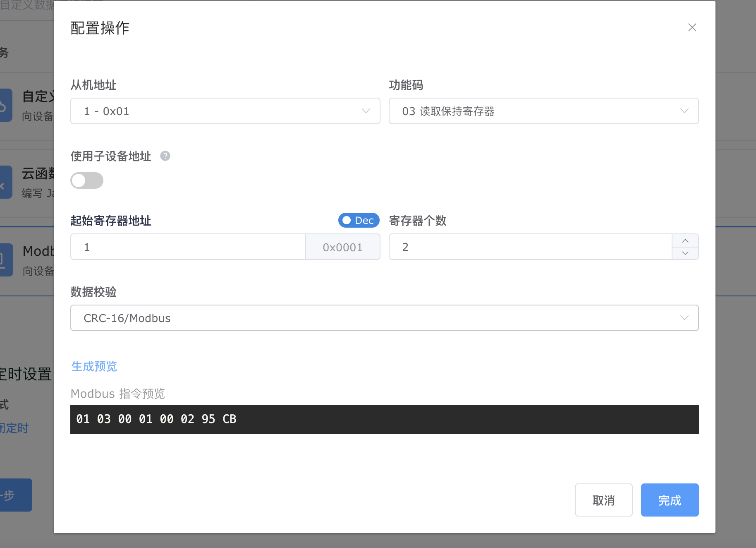The width and height of the screenshot is (756, 548).
Task: Increase 寄存器个数 with the up arrow
Action: 685,240
